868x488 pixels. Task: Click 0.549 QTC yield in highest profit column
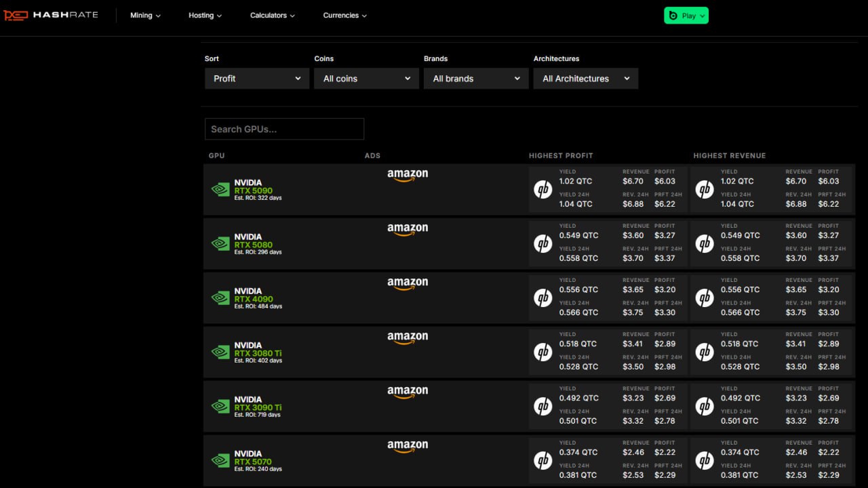579,235
